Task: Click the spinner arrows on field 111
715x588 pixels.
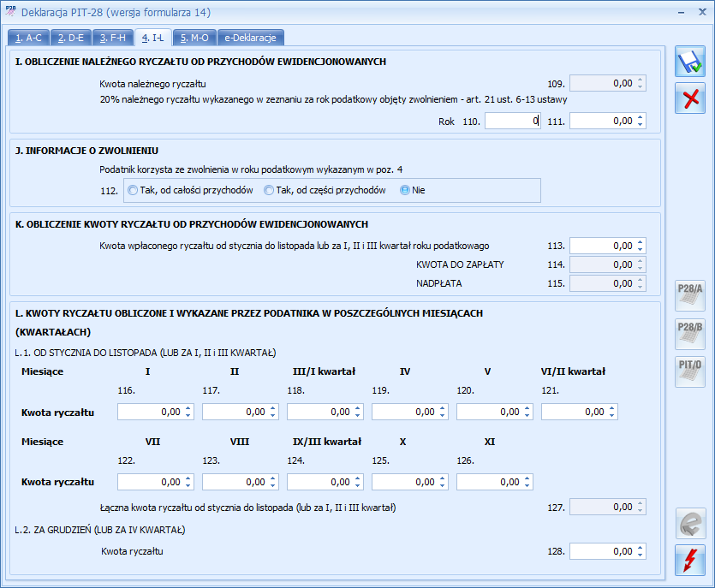Action: pyautogui.click(x=641, y=122)
